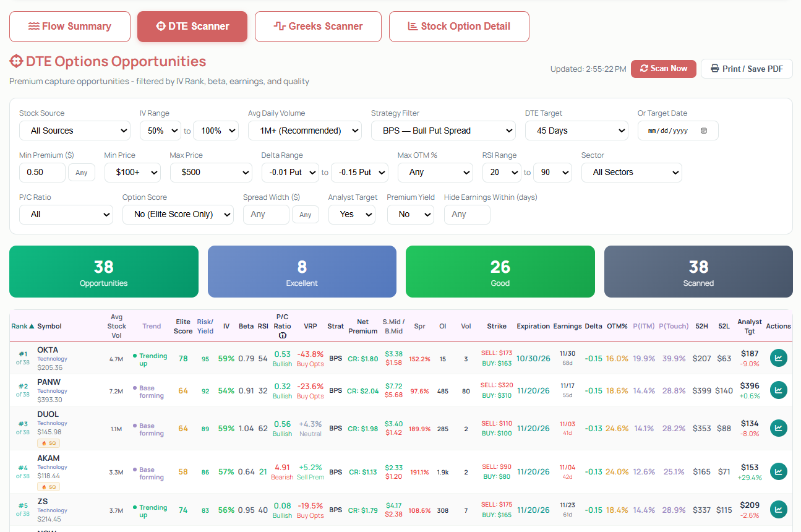801x532 pixels.
Task: Click the Or Target Date field
Action: click(678, 131)
